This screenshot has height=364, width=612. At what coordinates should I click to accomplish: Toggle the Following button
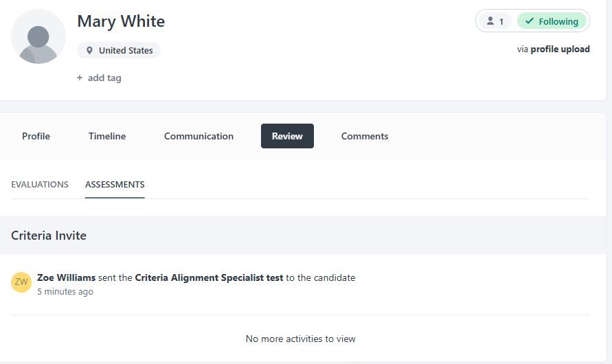tap(552, 21)
